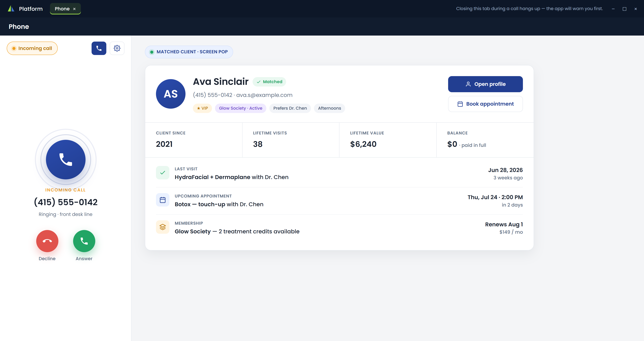Answer the incoming call
The width and height of the screenshot is (644, 341).
[84, 241]
